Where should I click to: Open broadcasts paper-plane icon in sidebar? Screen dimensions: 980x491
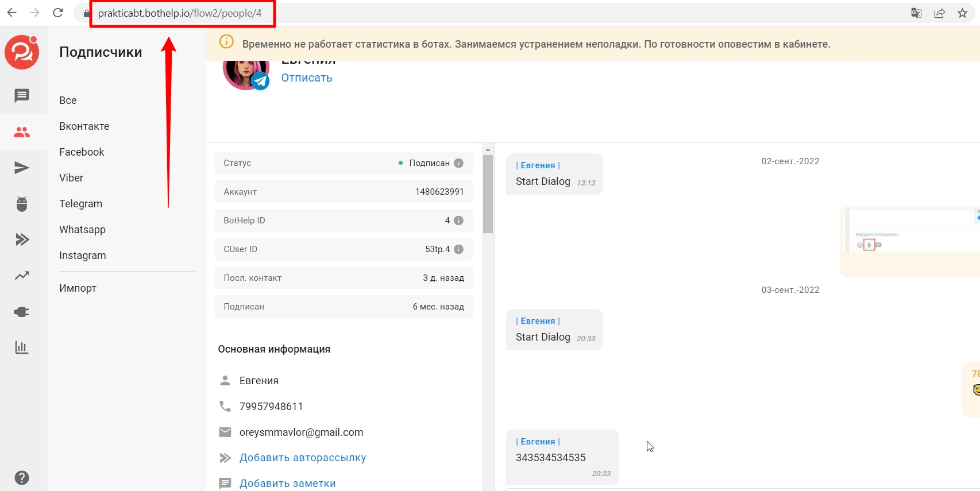click(22, 168)
